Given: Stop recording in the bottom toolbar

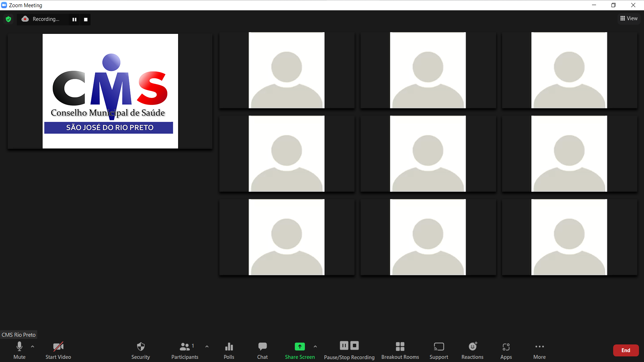Looking at the screenshot, I should pyautogui.click(x=355, y=346).
